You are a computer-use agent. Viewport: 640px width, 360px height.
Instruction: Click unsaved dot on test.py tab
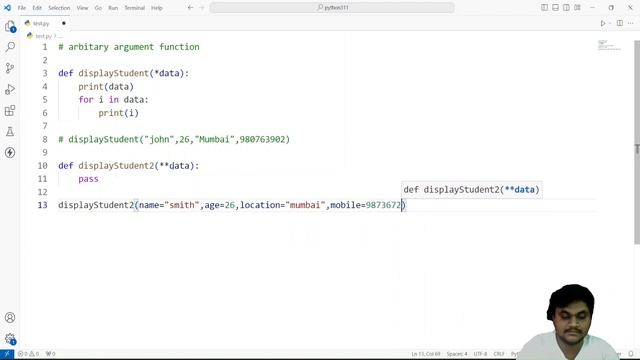click(64, 23)
